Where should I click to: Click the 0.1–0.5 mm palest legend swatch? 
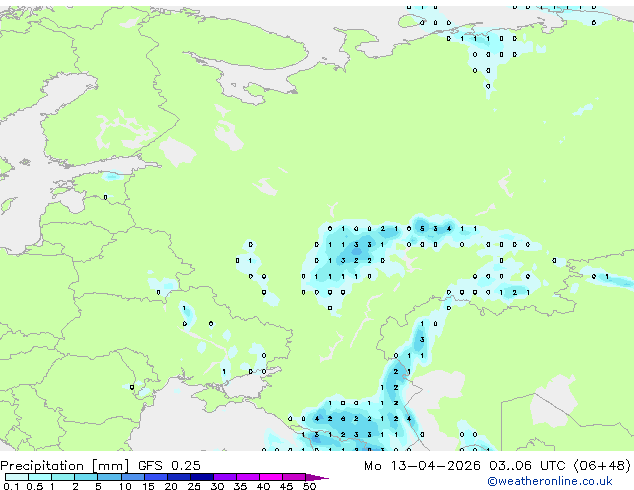(x=17, y=477)
